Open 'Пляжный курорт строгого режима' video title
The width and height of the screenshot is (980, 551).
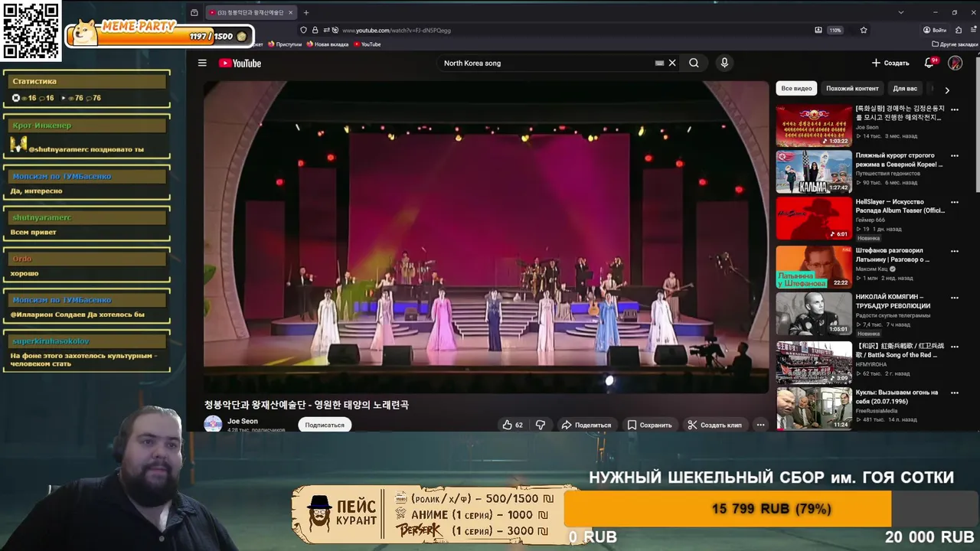click(x=899, y=160)
